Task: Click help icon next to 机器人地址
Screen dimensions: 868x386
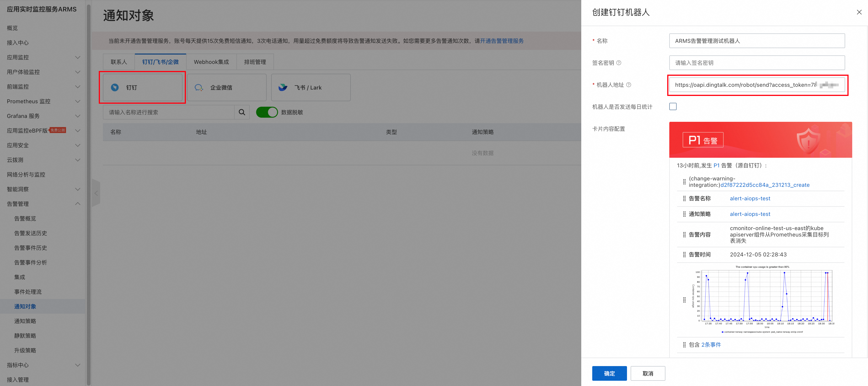Action: click(x=628, y=85)
